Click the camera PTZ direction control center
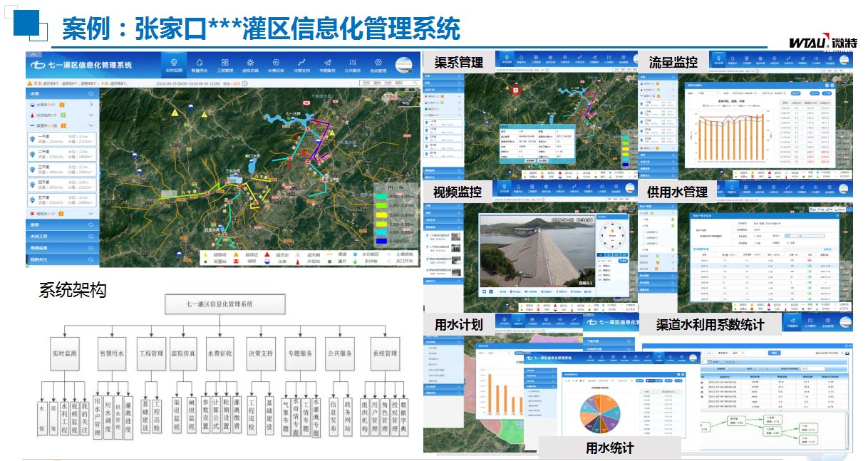This screenshot has height=461, width=868. 611,234
